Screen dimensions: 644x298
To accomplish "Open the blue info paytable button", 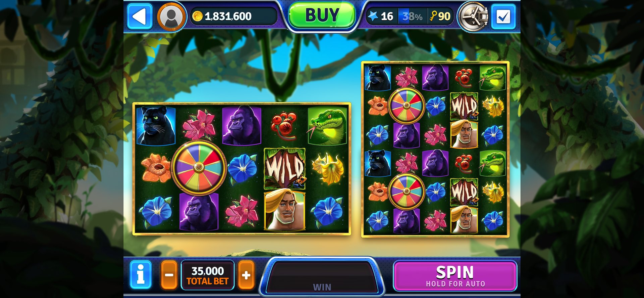I will click(x=141, y=275).
